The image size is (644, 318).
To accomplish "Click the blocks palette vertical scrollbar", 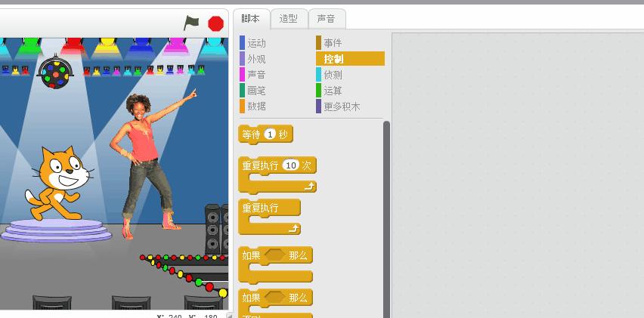I will click(386, 220).
